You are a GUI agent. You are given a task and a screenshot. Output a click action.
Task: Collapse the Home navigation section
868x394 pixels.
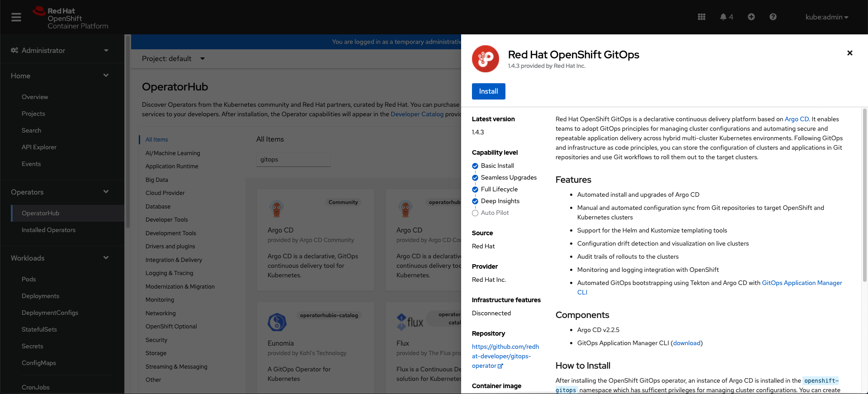[62, 76]
